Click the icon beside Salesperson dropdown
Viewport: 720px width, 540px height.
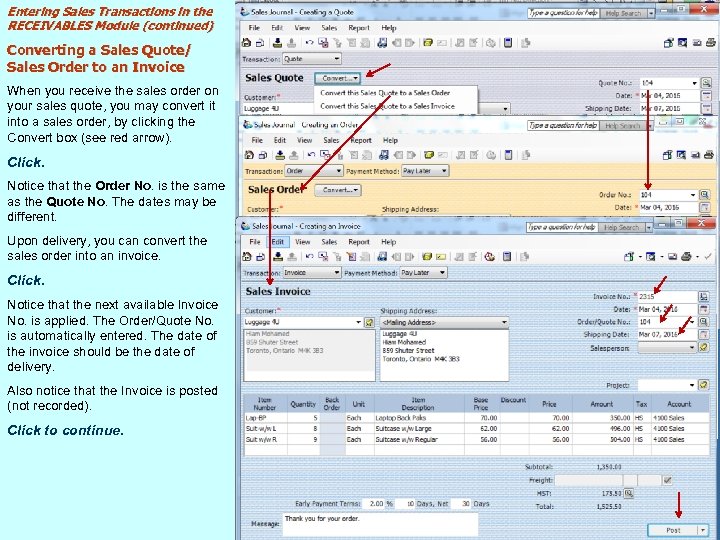(704, 348)
